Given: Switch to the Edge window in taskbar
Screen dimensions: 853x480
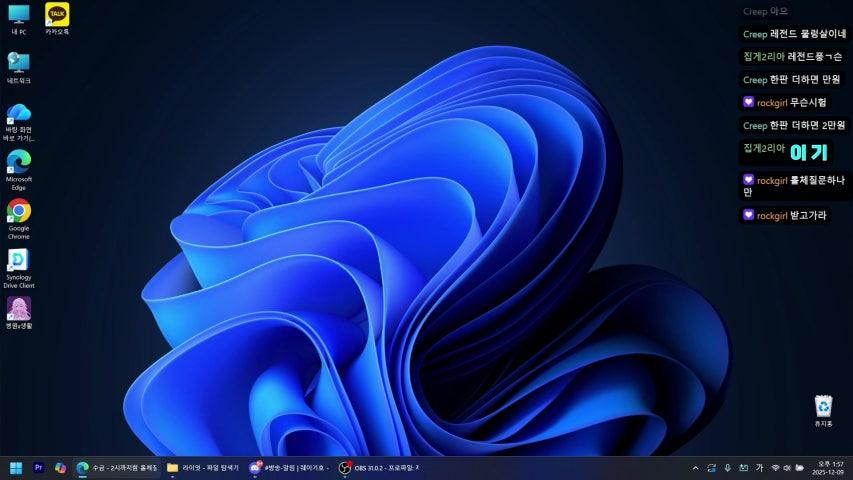Looking at the screenshot, I should (x=117, y=468).
